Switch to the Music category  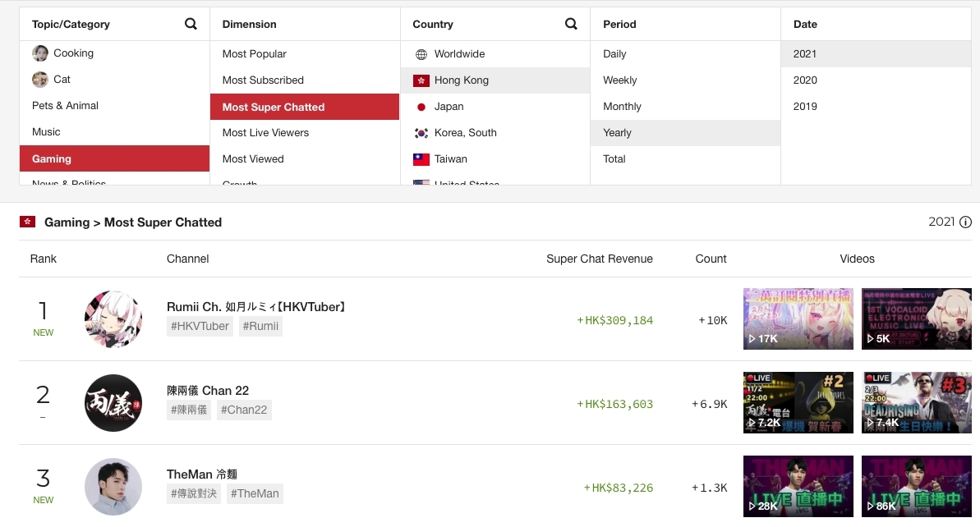[46, 131]
